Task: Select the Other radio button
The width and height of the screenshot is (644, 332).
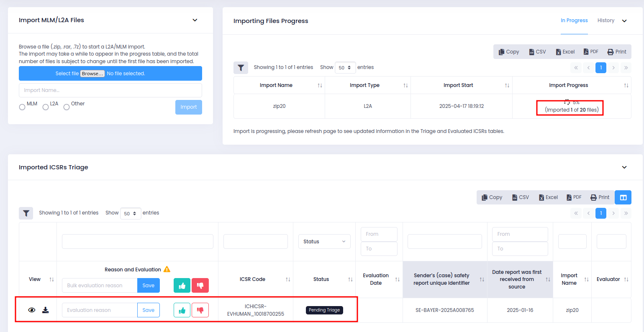Action: (67, 107)
